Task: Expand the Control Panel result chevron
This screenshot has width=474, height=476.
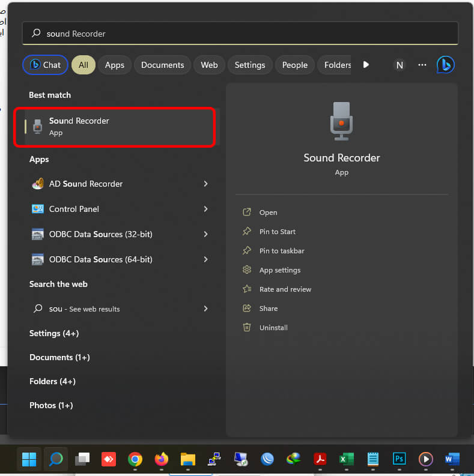Action: (205, 209)
